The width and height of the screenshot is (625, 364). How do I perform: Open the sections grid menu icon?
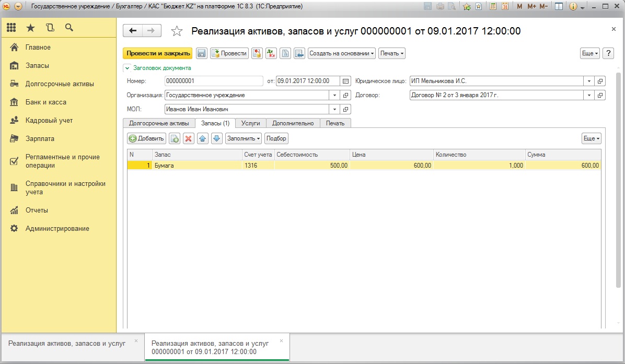coord(11,28)
